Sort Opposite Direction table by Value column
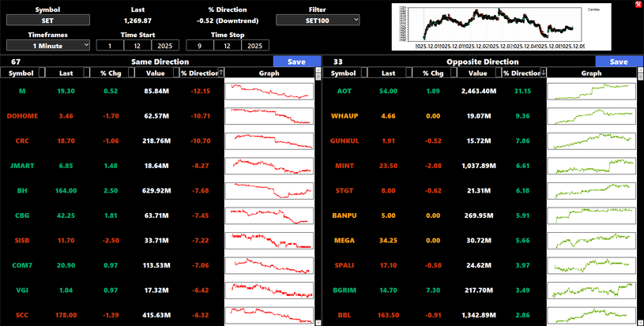Viewport: 644px width, 326px height. pyautogui.click(x=477, y=73)
